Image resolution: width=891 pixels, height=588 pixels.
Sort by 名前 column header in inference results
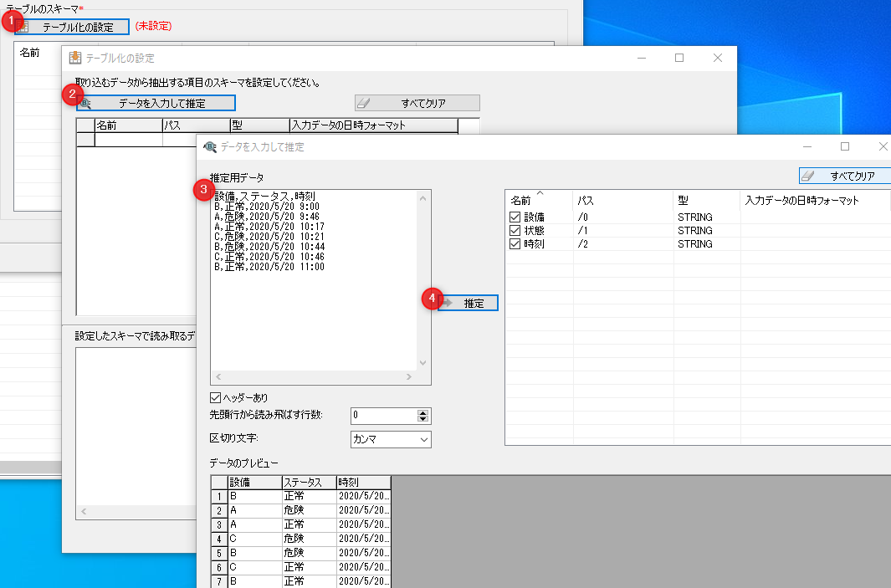[539, 200]
